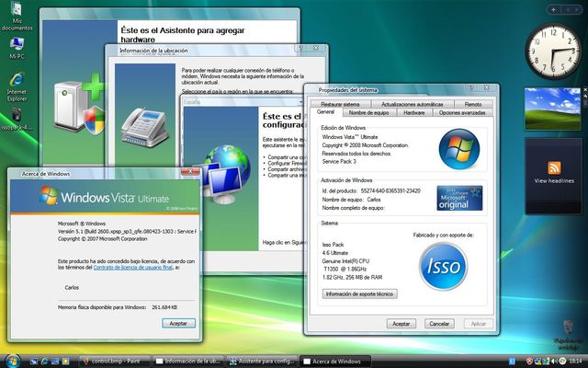Click Internet Explorer quick launch icon
The image size is (588, 368).
[44, 362]
